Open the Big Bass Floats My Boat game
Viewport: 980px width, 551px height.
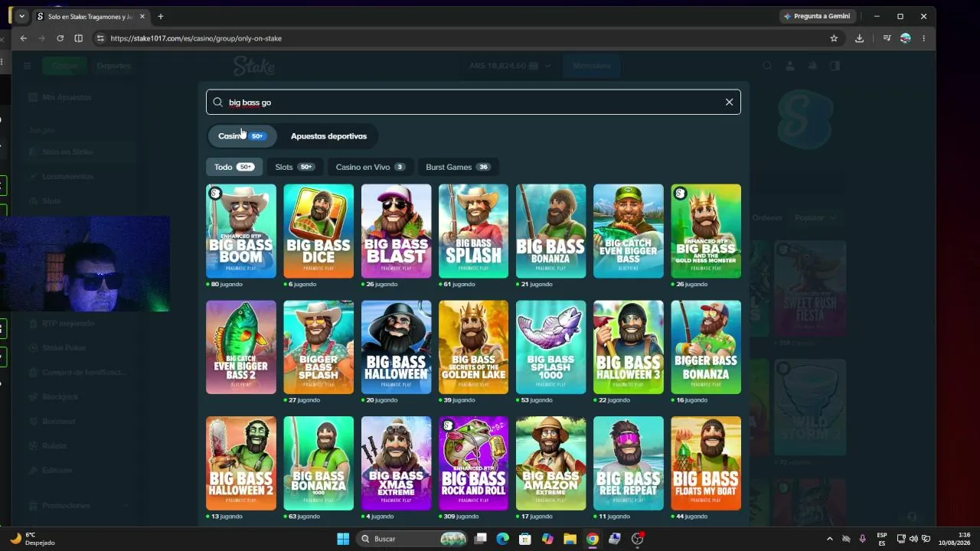point(706,464)
